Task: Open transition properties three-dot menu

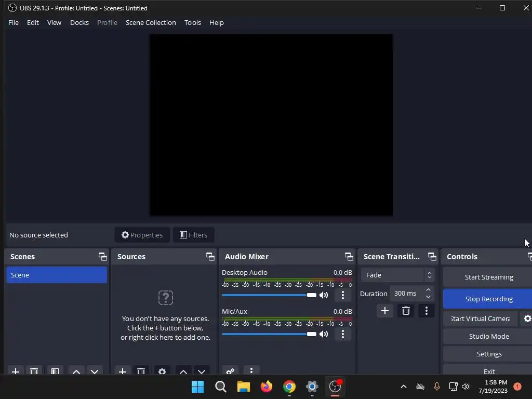Action: tap(427, 311)
